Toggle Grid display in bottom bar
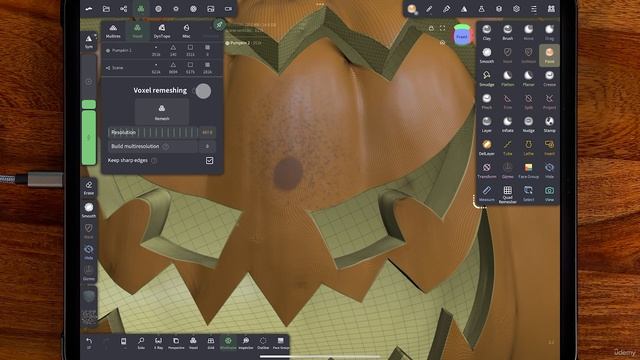640x360 pixels. [211, 343]
